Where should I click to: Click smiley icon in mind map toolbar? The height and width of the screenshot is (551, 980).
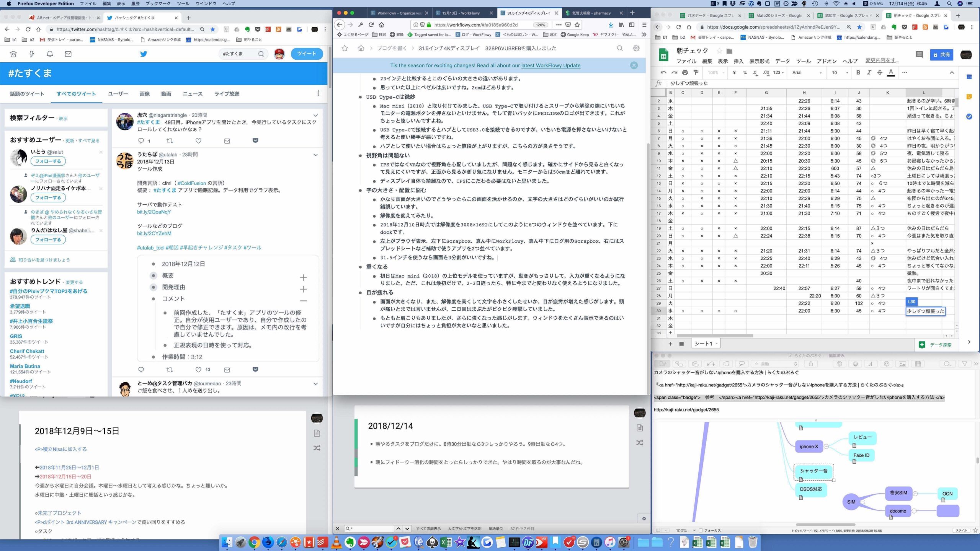tap(886, 364)
